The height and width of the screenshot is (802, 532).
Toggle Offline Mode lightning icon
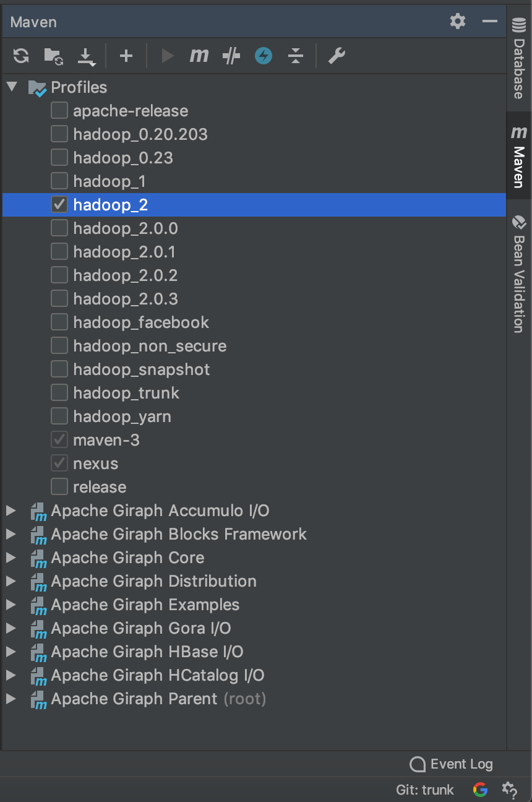pyautogui.click(x=264, y=56)
